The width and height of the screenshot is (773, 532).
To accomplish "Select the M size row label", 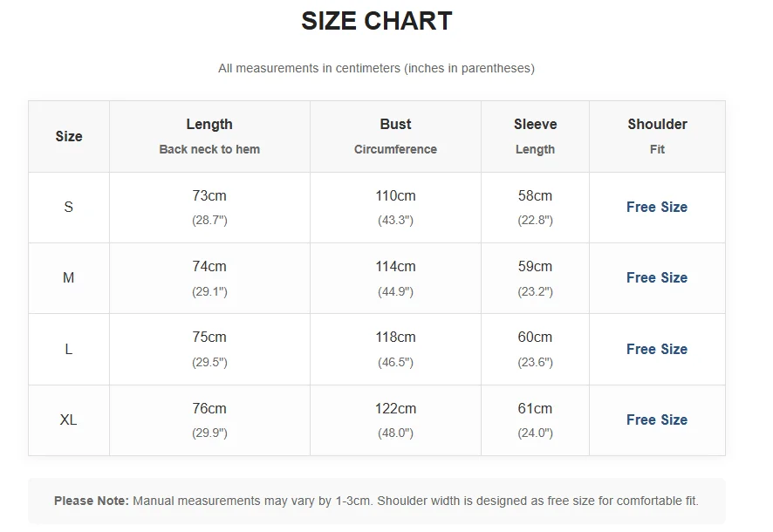I will [69, 278].
